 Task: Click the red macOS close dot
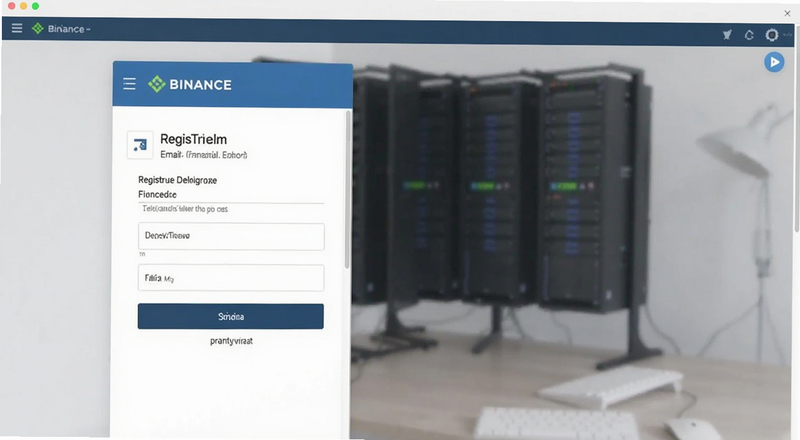[x=11, y=6]
